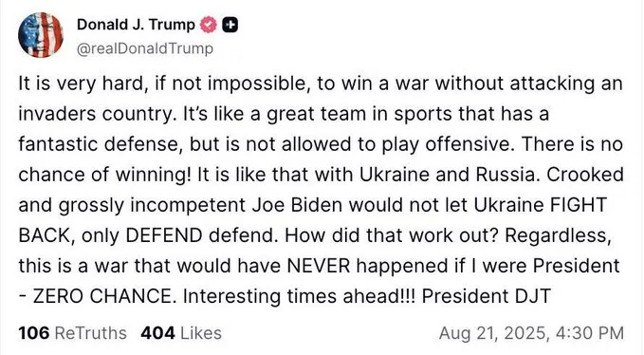Click the "President DJT" signature text
This screenshot has width=644, height=355.
[x=486, y=296]
